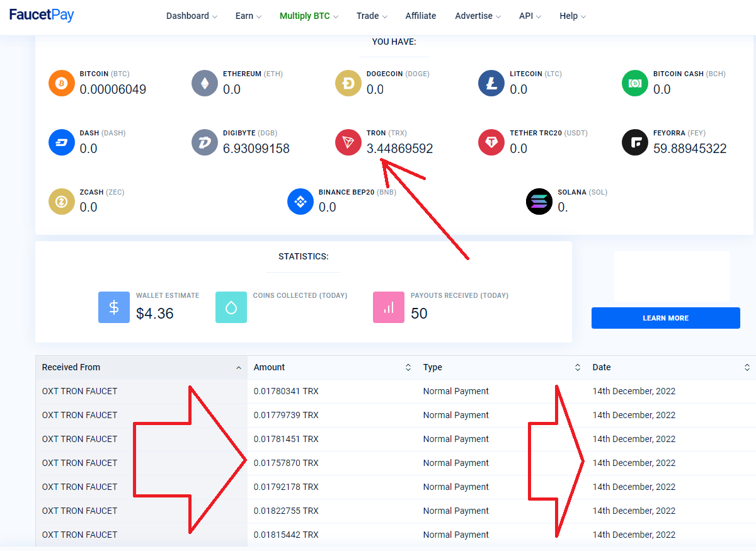This screenshot has height=551, width=756.
Task: Click the wallet estimate value $4.36
Action: [x=155, y=314]
